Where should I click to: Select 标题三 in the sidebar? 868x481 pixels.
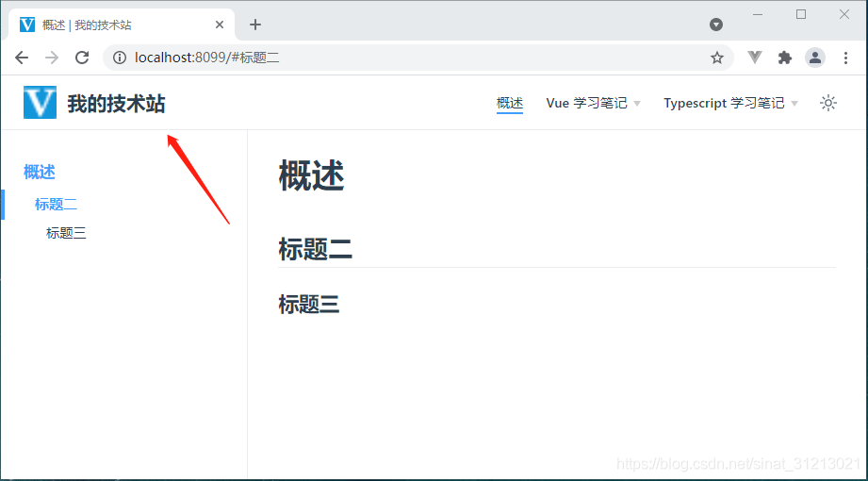(x=66, y=233)
